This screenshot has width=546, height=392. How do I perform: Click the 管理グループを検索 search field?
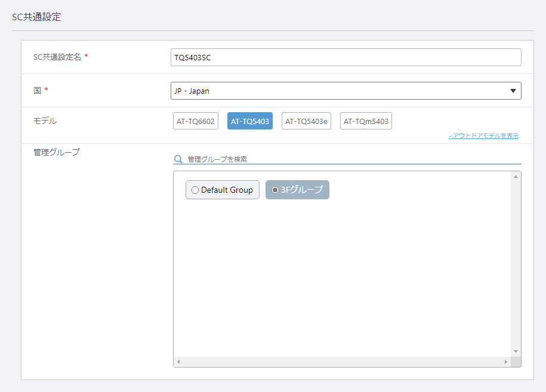(354, 159)
